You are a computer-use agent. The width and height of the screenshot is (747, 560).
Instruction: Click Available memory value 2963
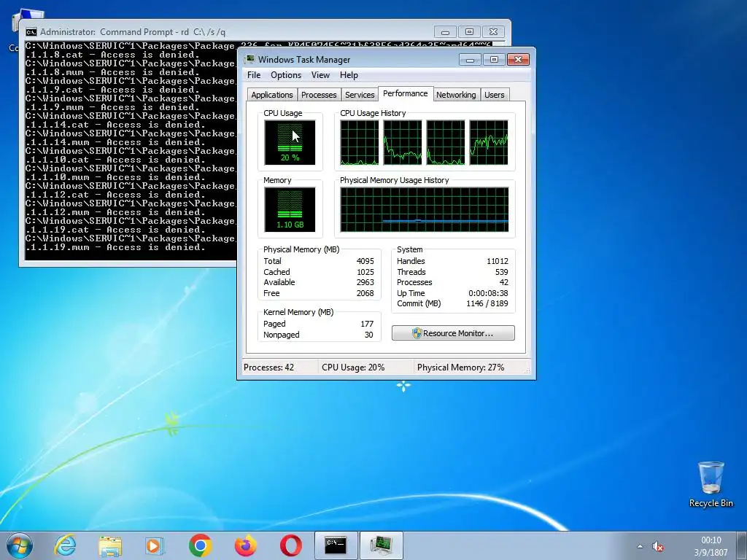point(365,282)
